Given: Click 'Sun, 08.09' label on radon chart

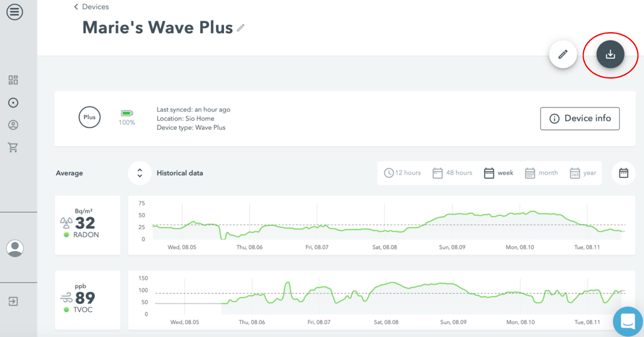Looking at the screenshot, I should coord(452,247).
